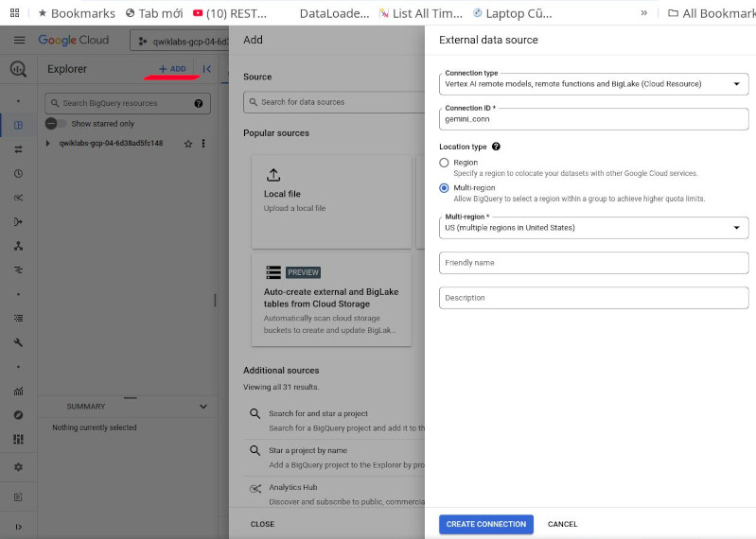
Task: Open the Laptop Cũ bookmark
Action: tap(513, 13)
